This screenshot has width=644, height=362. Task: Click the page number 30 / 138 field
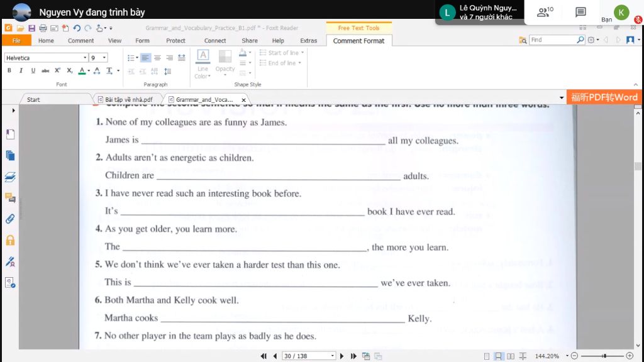[308, 356]
